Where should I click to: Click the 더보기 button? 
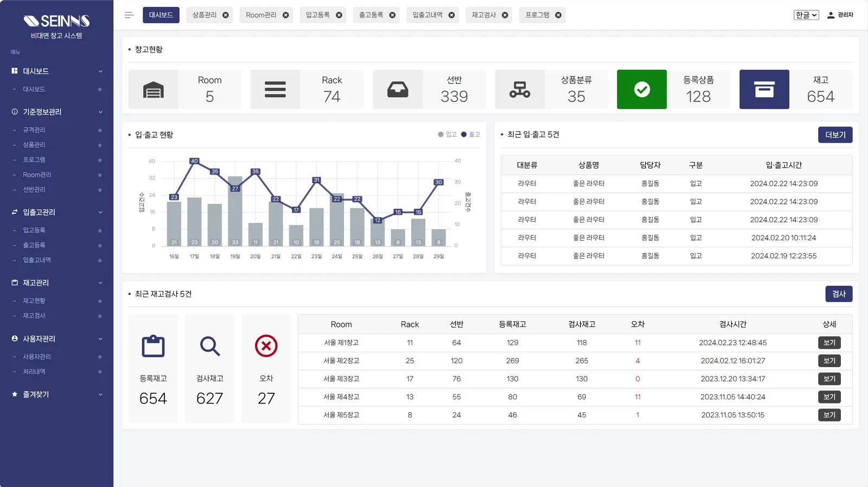coord(835,135)
